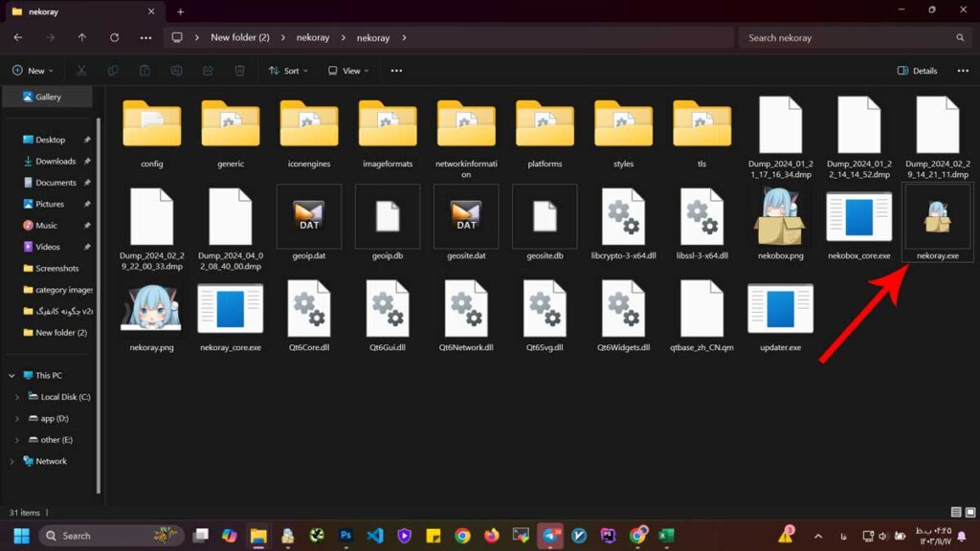Open Downloads from the sidebar
The width and height of the screenshot is (980, 551).
(x=55, y=161)
